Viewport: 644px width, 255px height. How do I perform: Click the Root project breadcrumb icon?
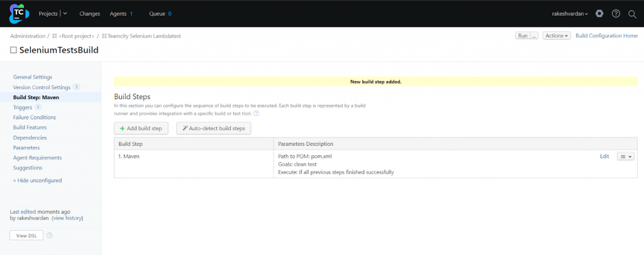tap(55, 36)
